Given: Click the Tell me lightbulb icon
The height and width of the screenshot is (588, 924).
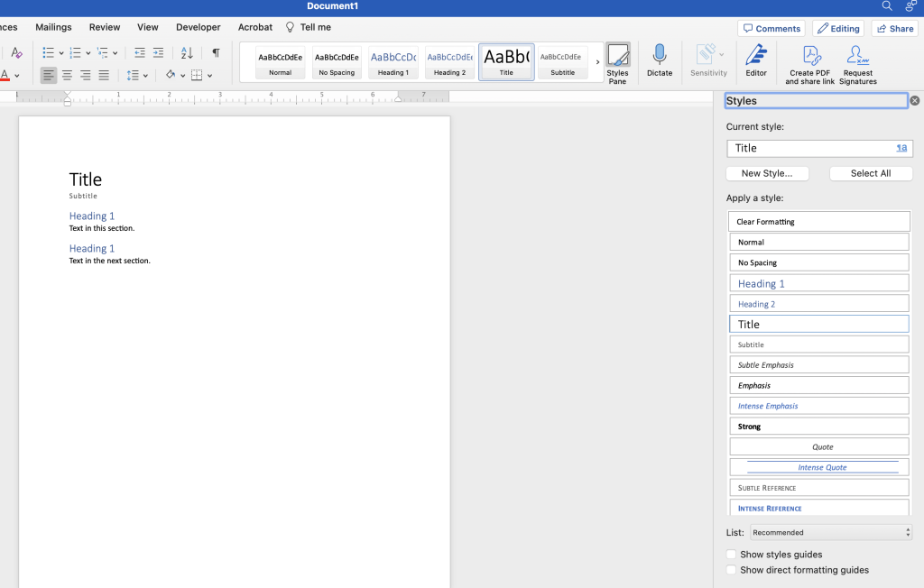Looking at the screenshot, I should tap(290, 27).
